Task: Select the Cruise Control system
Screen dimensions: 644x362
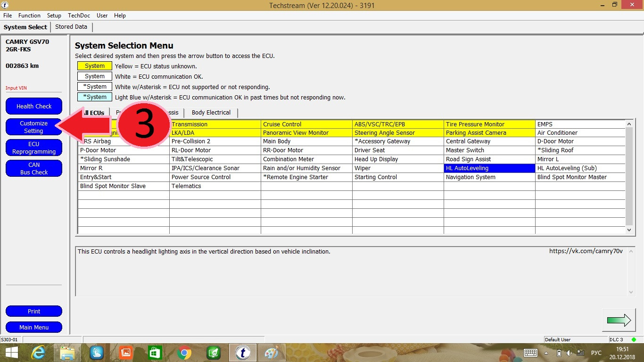Action: pyautogui.click(x=306, y=124)
